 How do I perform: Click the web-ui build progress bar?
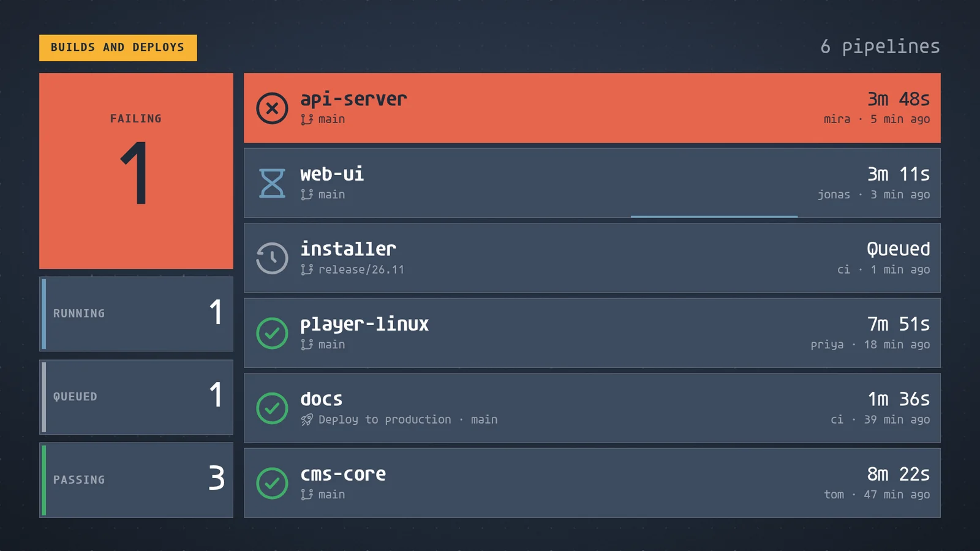pos(714,216)
